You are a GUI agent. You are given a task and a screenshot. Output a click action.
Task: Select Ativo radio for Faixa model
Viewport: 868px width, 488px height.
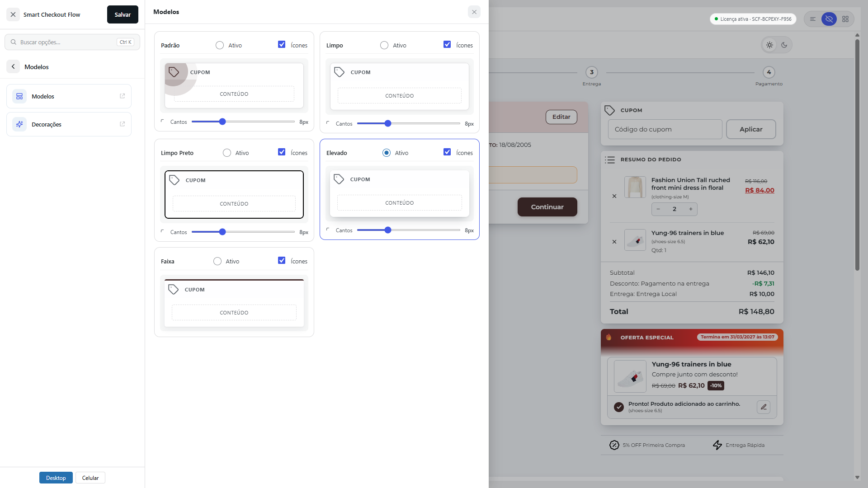click(x=217, y=261)
